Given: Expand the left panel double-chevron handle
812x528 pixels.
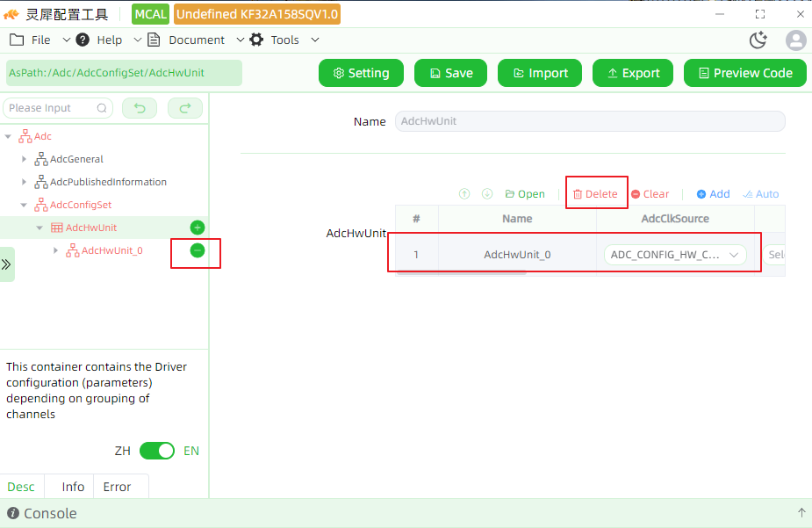Looking at the screenshot, I should tap(6, 264).
